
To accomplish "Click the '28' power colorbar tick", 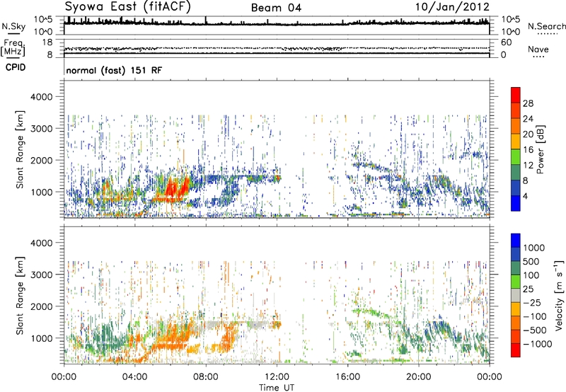I will (528, 103).
